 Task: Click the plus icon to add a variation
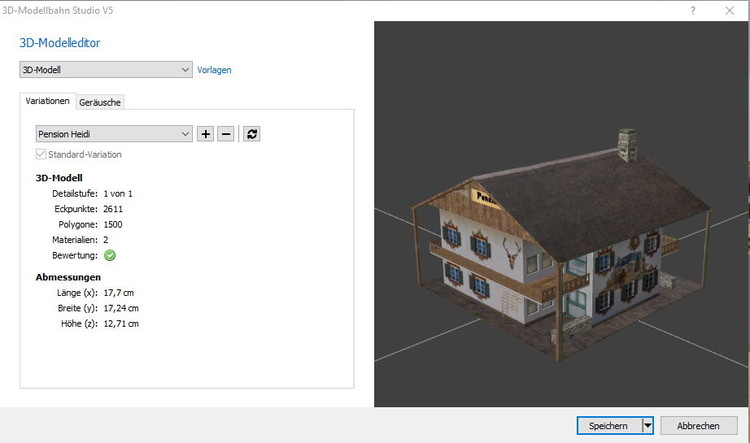(x=205, y=134)
